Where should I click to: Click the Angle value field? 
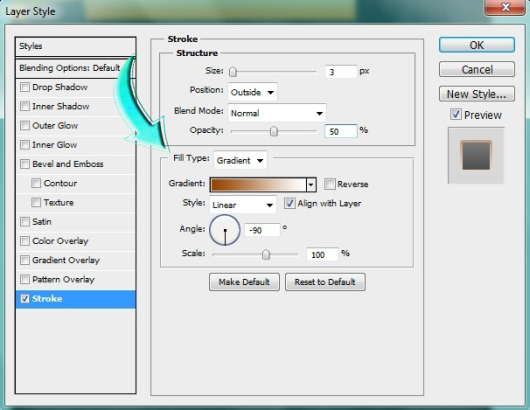(x=262, y=230)
